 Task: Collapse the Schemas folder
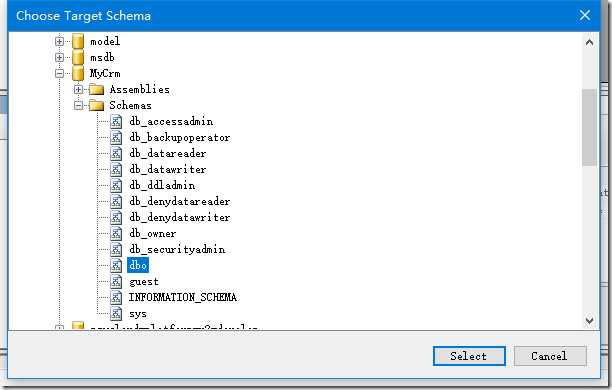[x=78, y=105]
